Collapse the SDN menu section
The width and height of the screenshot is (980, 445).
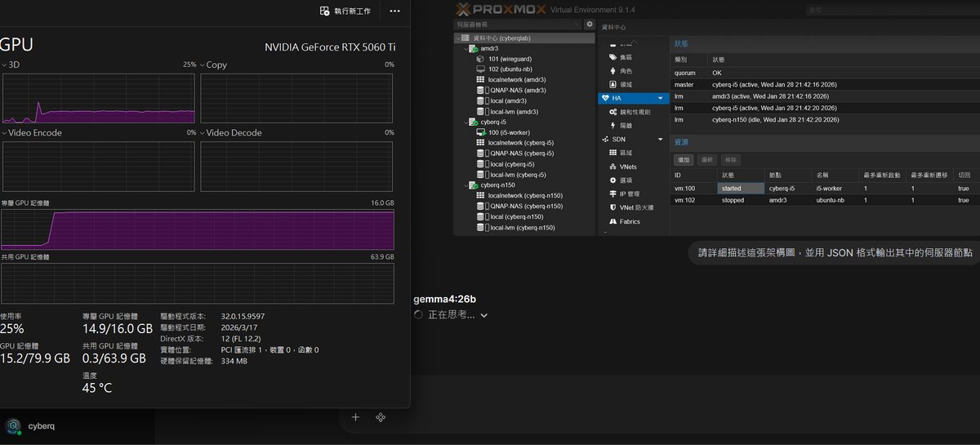660,140
